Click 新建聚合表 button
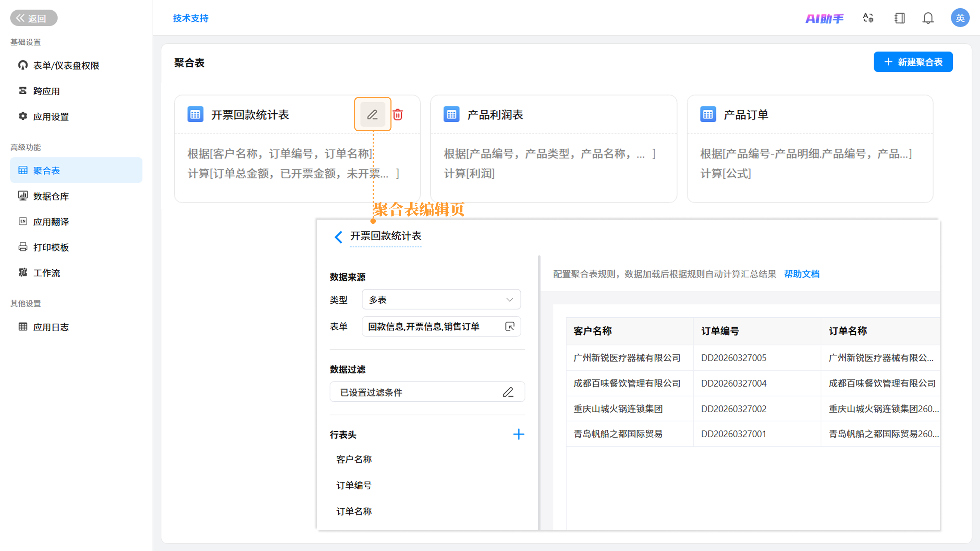 pyautogui.click(x=913, y=62)
